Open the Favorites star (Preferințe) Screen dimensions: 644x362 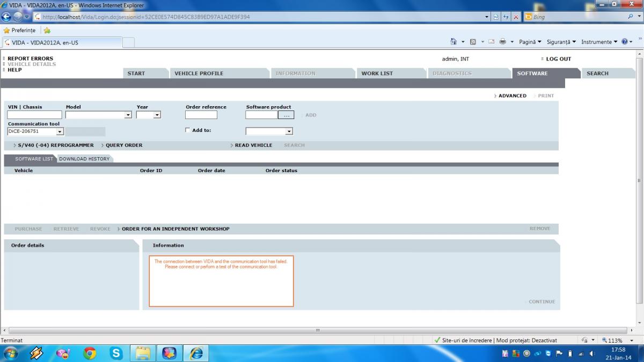point(20,31)
